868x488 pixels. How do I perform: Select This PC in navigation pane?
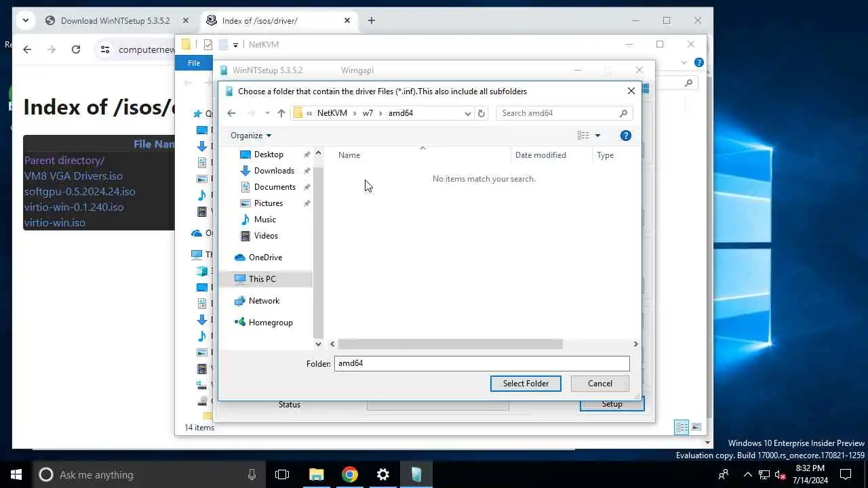[x=262, y=279]
